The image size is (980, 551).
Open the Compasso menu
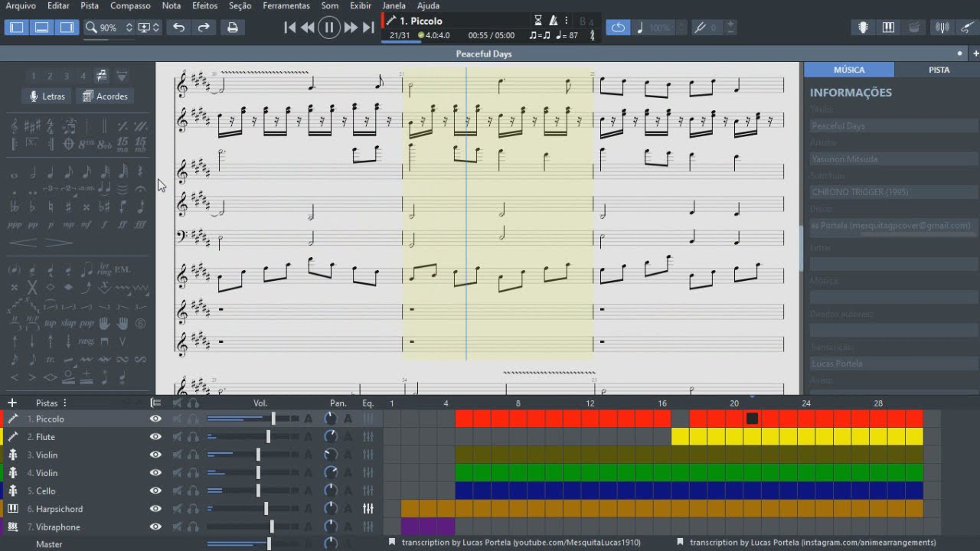tap(130, 5)
